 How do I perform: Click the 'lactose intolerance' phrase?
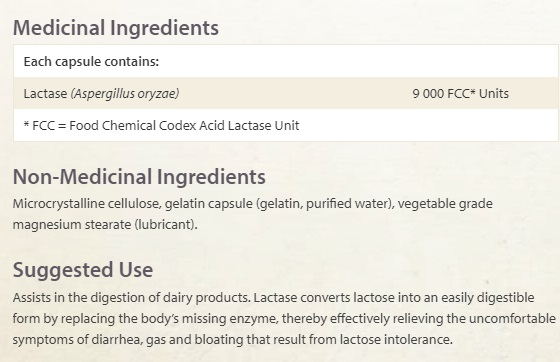395,339
